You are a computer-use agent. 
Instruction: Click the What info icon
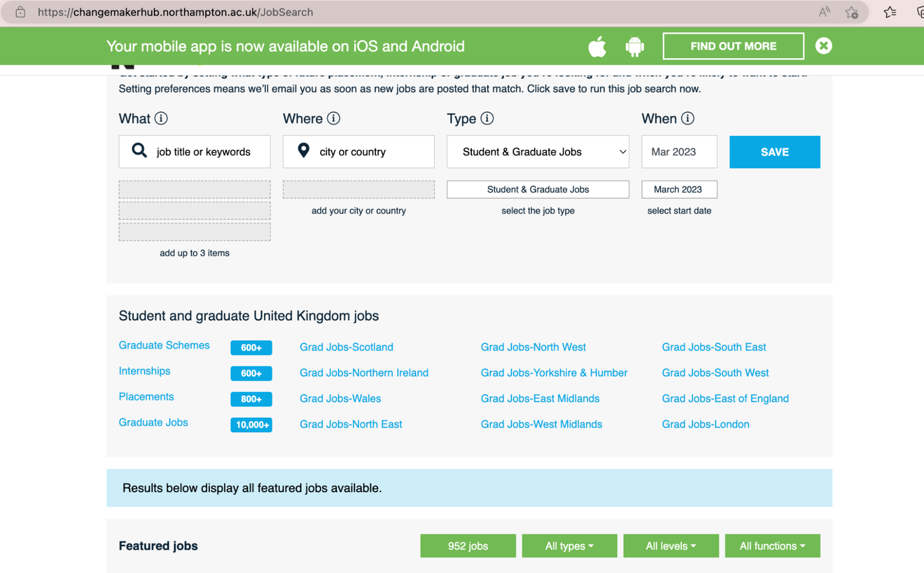tap(161, 118)
